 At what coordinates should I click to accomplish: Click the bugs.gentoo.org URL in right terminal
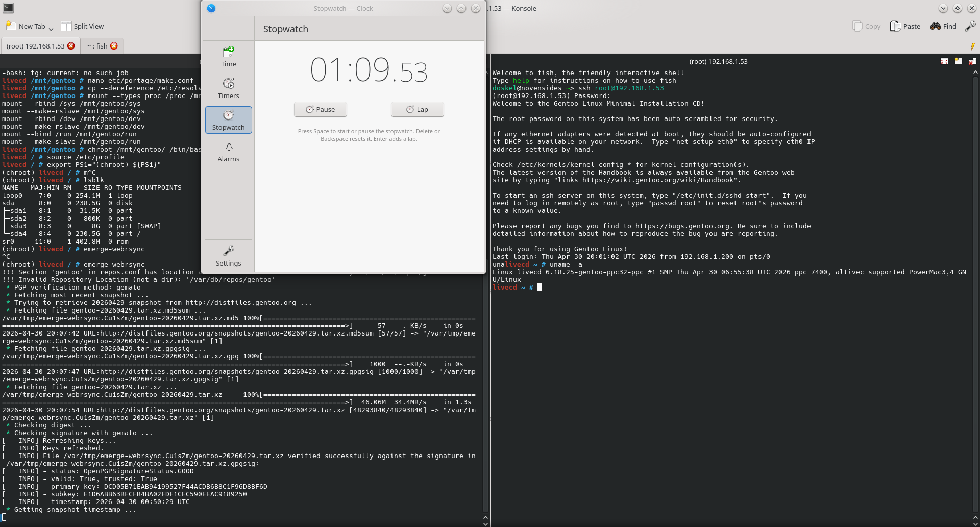coord(682,226)
